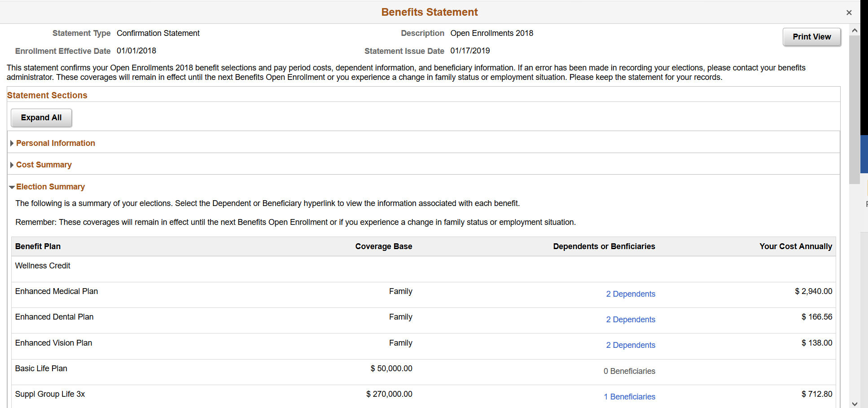The image size is (868, 408).
Task: Click the Dependents or Benficiaries column header
Action: [604, 246]
